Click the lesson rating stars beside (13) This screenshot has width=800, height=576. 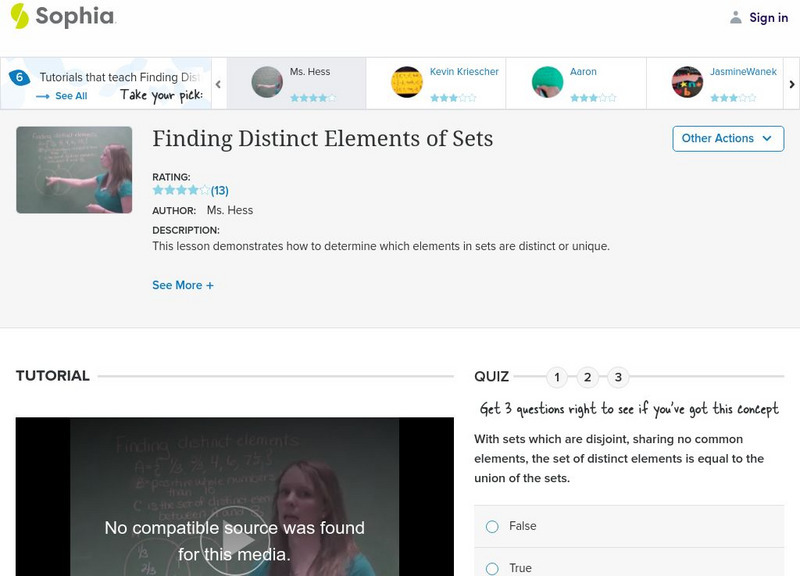click(x=181, y=190)
